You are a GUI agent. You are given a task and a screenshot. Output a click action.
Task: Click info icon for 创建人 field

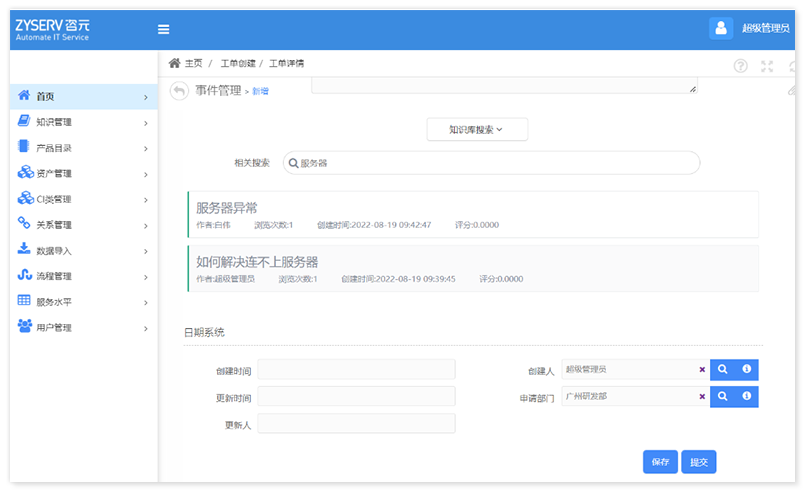[746, 369]
